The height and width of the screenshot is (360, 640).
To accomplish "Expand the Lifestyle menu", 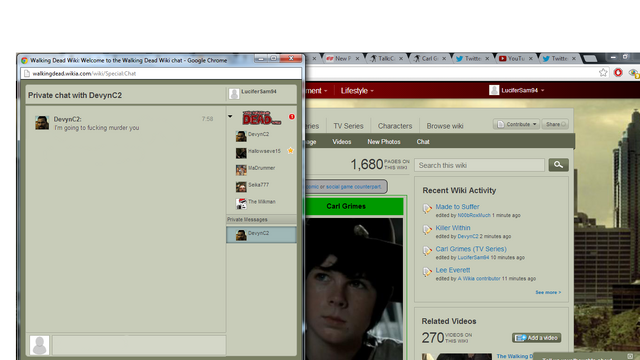I will pos(357,91).
